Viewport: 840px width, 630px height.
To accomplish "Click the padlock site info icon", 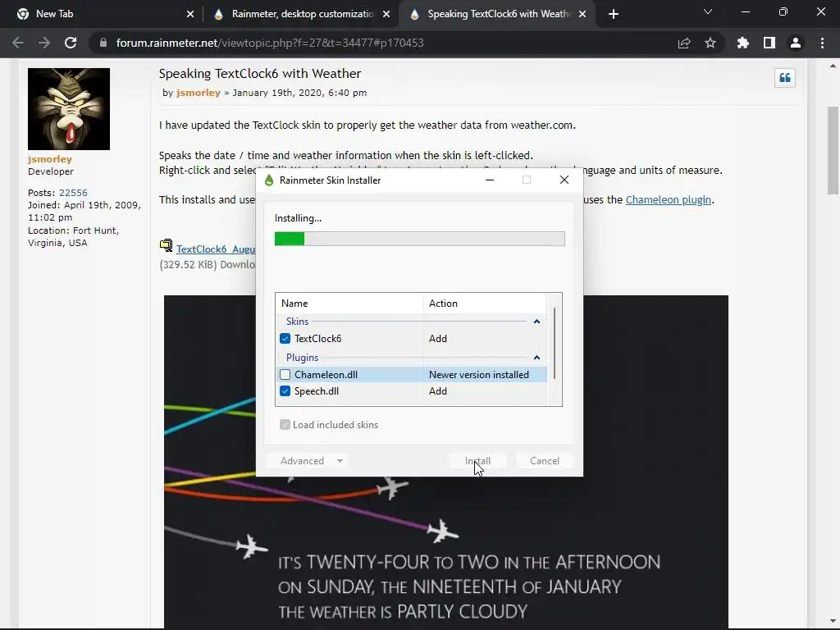I will coord(103,43).
